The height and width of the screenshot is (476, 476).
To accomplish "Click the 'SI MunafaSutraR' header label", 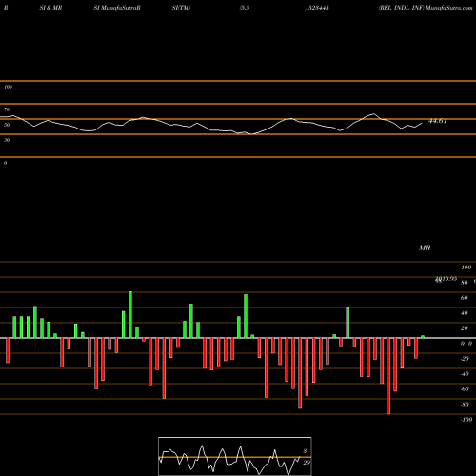I will (117, 8).
